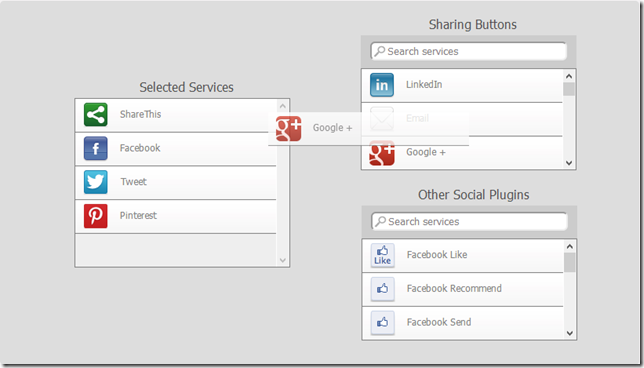644x368 pixels.
Task: Click the Selected Services heading
Action: 186,87
